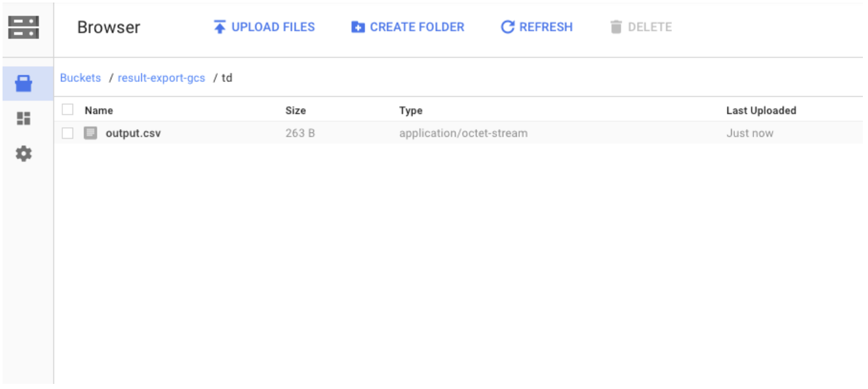This screenshot has height=389, width=868.
Task: Click the output.csv file document icon
Action: pyautogui.click(x=91, y=133)
